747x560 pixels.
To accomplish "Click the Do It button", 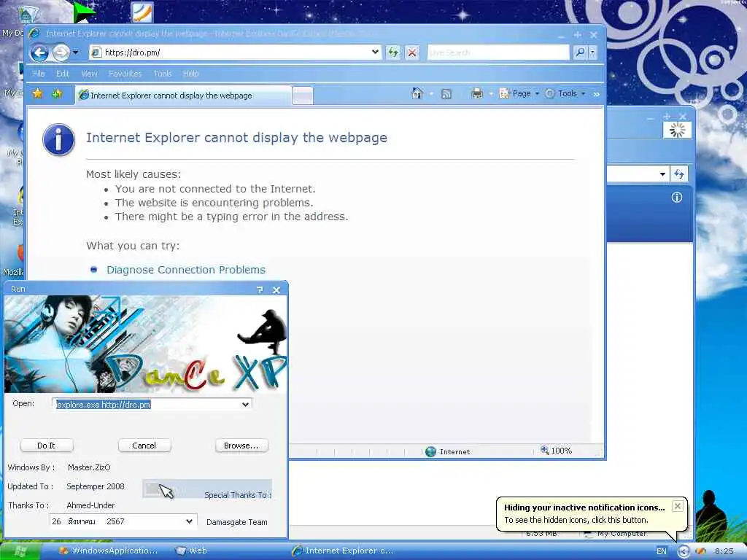I will (x=47, y=446).
